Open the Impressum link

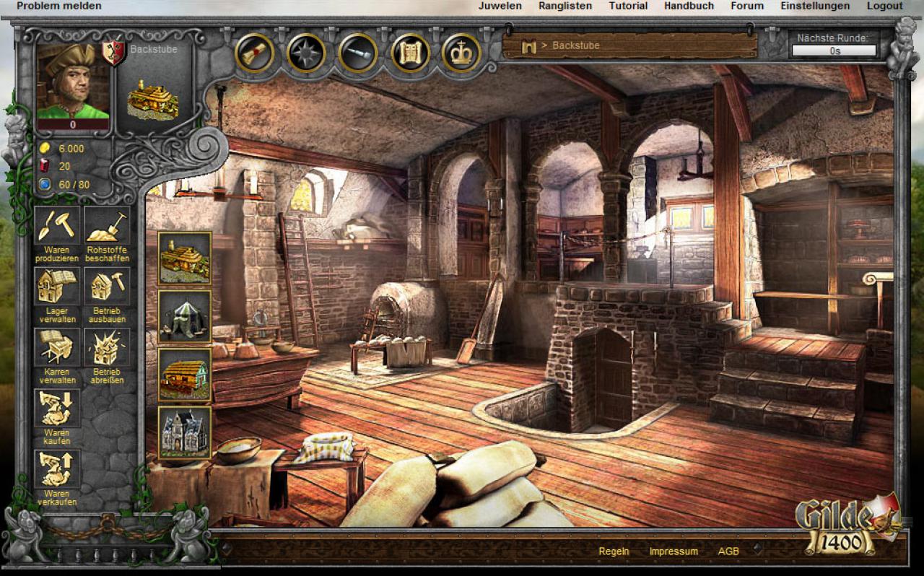coord(674,551)
